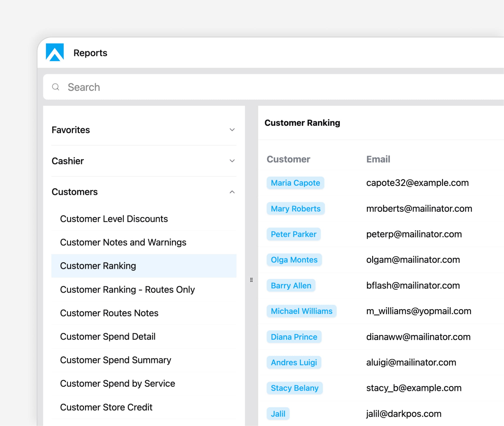Screen dimensions: 504x426
Task: Open Andres Luigi customer link
Action: point(294,363)
